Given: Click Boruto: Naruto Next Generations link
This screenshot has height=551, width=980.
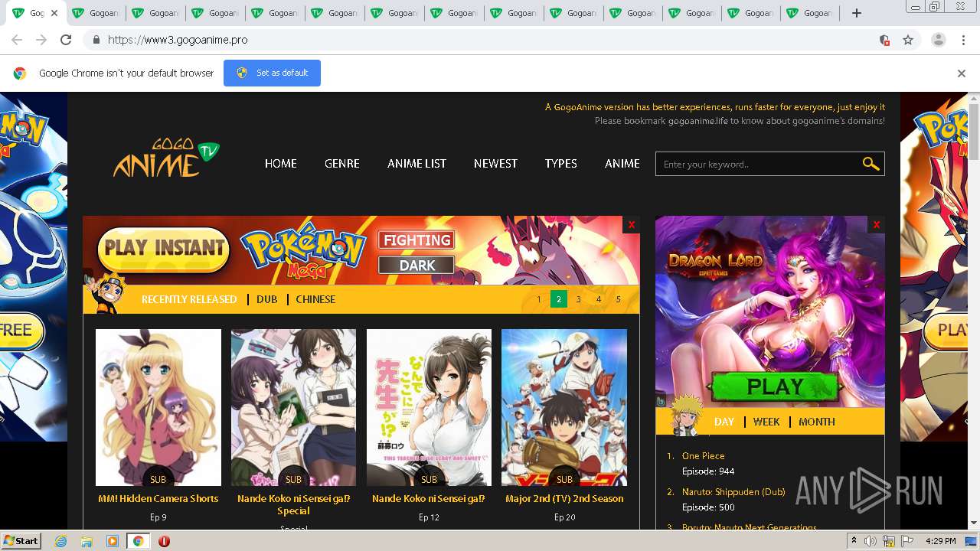Looking at the screenshot, I should click(x=750, y=527).
